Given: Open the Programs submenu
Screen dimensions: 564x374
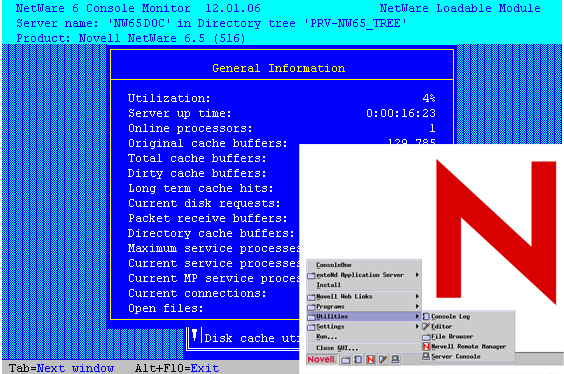Looking at the screenshot, I should [x=364, y=307].
